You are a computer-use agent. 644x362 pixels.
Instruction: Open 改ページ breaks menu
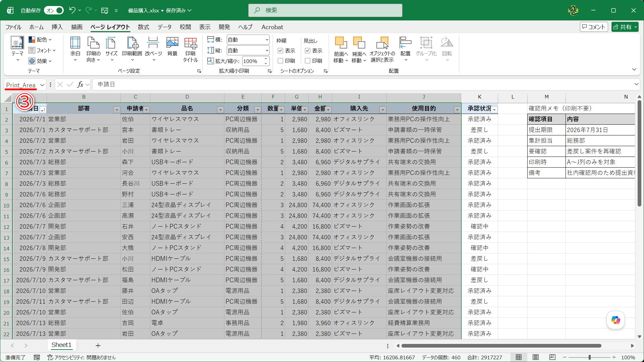click(153, 49)
